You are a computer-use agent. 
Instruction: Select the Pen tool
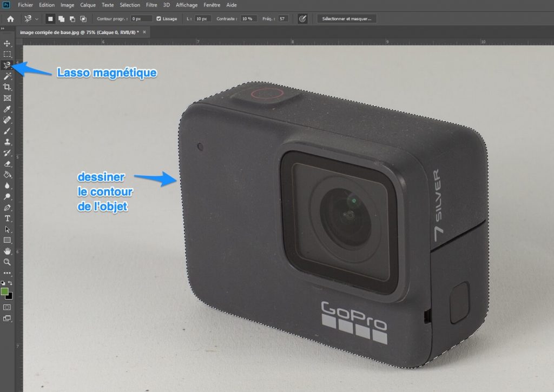tap(7, 208)
